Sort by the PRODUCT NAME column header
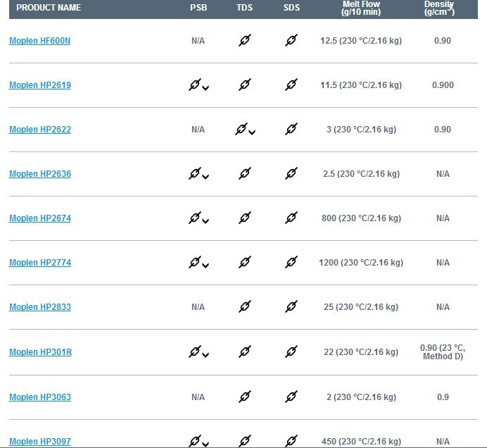 (x=49, y=8)
